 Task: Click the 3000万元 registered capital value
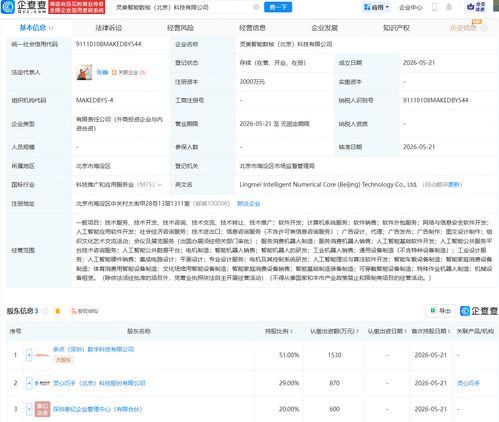click(252, 82)
